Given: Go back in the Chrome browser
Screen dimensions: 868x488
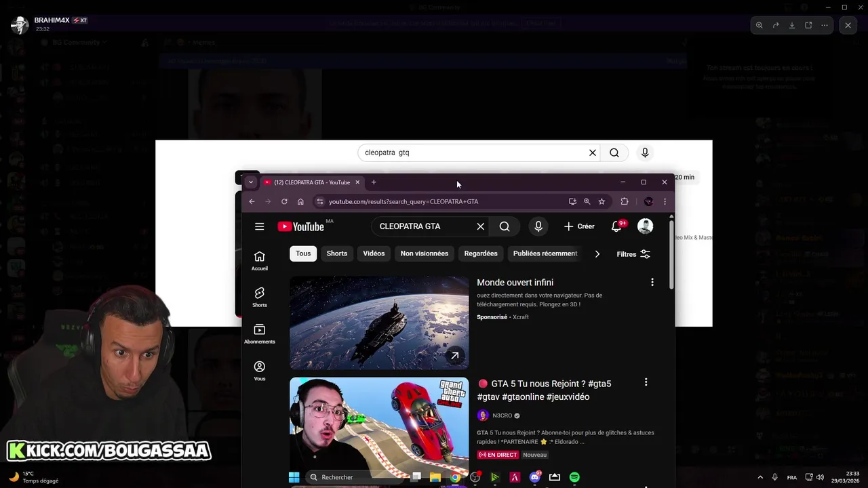Looking at the screenshot, I should pos(252,201).
